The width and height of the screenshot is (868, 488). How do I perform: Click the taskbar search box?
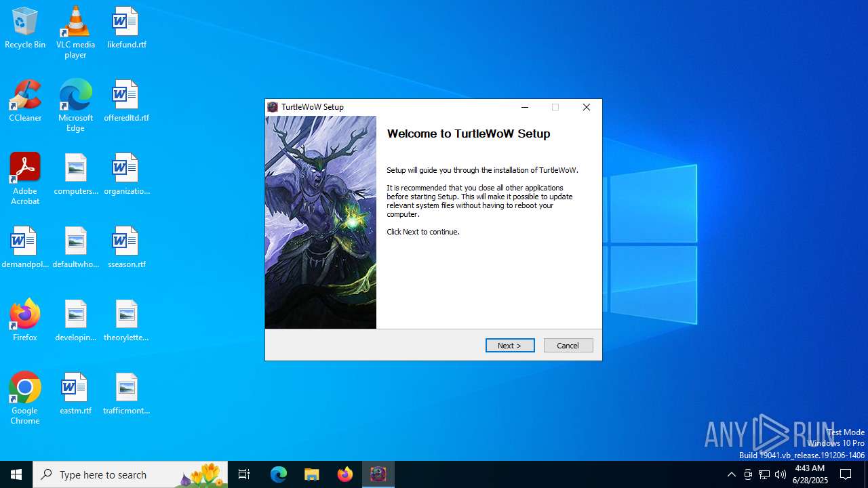point(130,474)
